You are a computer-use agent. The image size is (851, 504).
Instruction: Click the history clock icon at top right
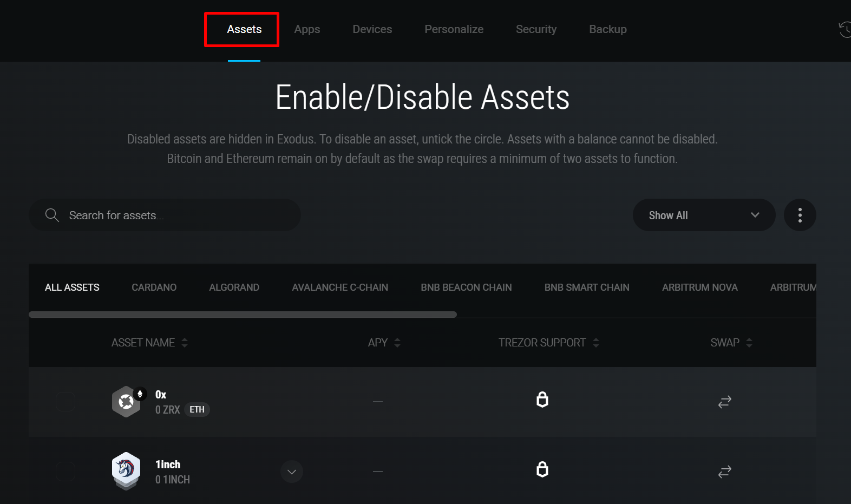point(845,30)
